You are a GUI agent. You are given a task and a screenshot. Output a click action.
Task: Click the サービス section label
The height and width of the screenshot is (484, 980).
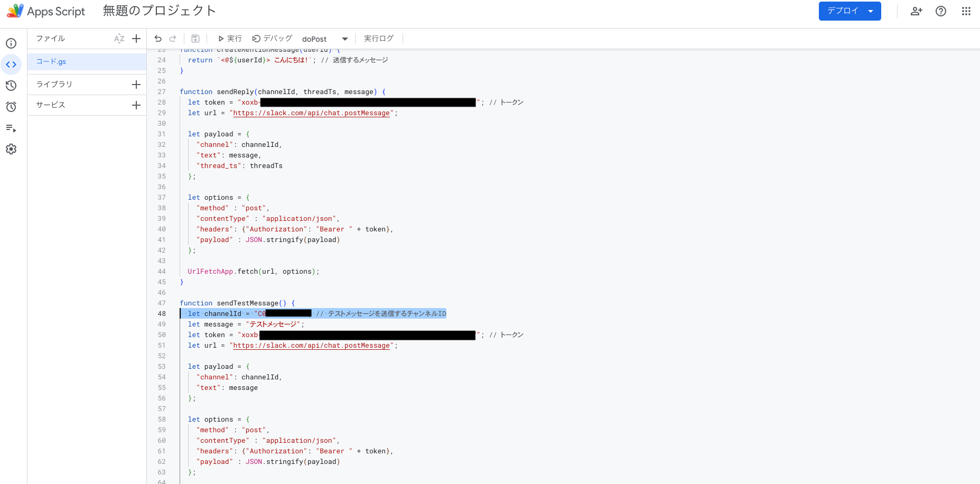[x=51, y=105]
